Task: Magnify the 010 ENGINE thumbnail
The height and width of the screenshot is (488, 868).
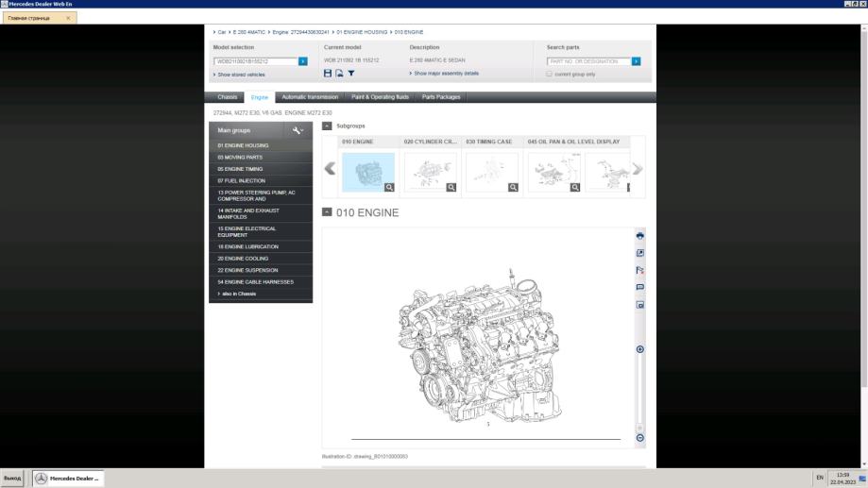Action: 389,188
